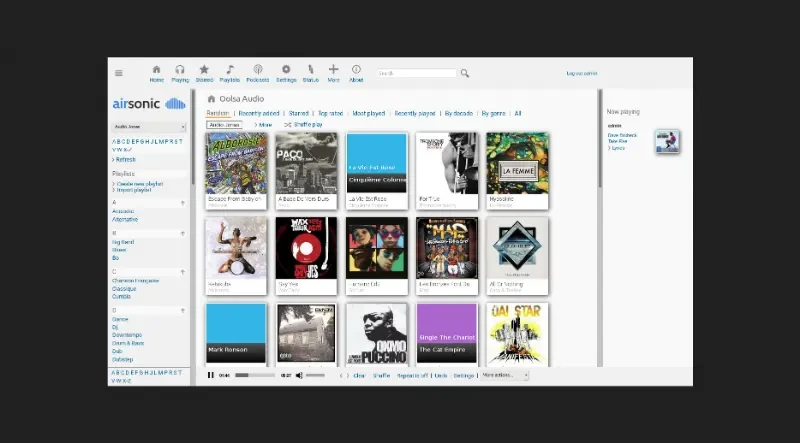Open the La Femme album cover

pyautogui.click(x=517, y=163)
